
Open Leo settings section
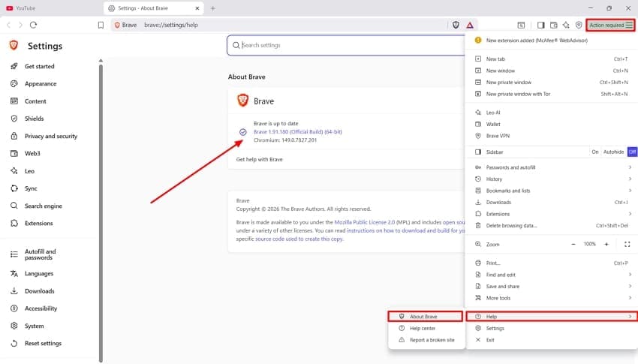[29, 171]
